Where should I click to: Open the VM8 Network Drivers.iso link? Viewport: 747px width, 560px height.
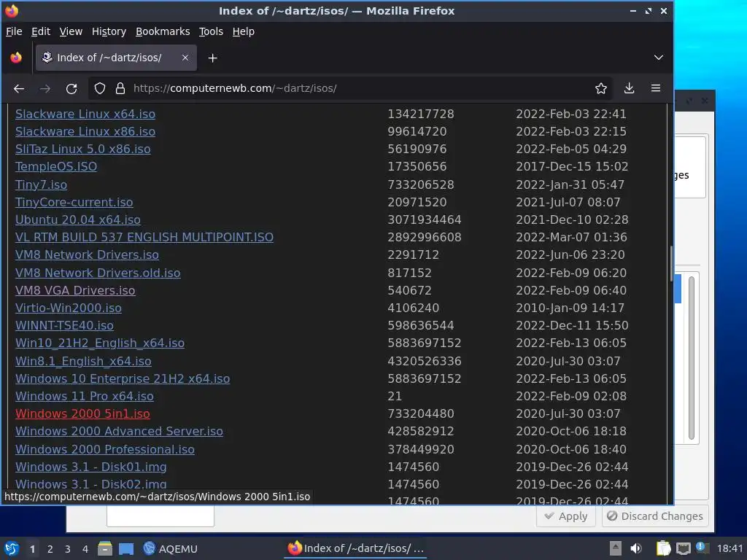click(88, 255)
